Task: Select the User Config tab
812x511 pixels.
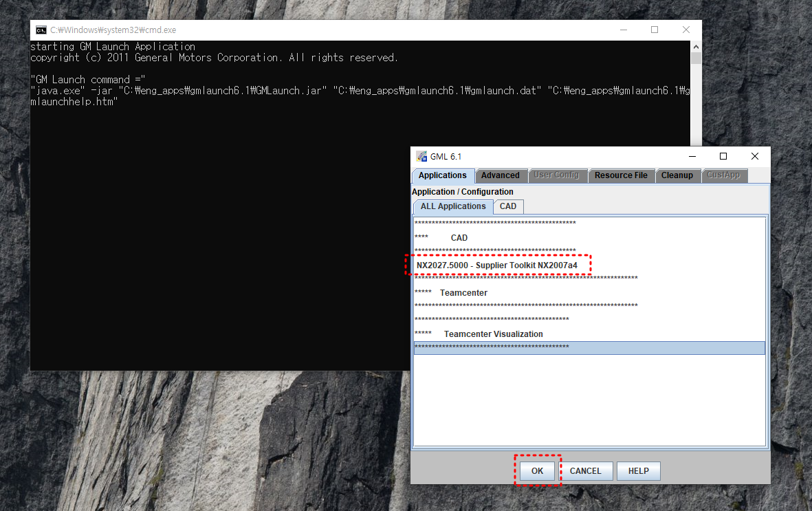Action: [557, 175]
